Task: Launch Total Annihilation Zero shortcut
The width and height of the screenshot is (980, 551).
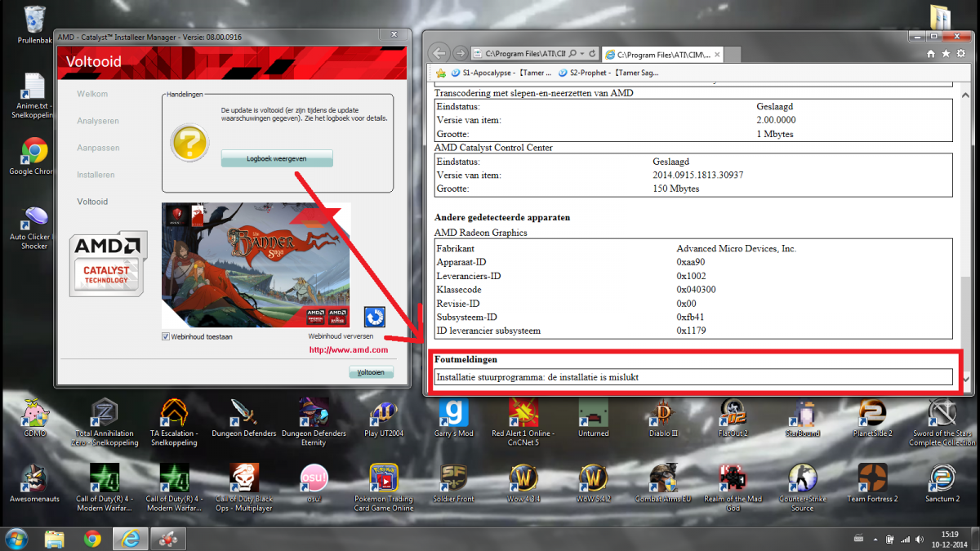Action: click(x=105, y=422)
